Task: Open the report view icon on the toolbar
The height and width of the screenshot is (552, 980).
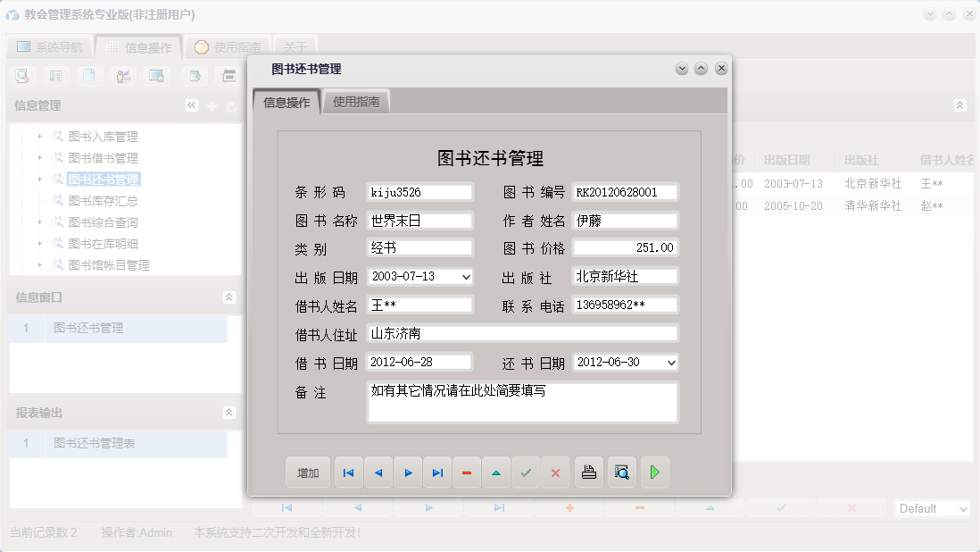Action: (55, 76)
